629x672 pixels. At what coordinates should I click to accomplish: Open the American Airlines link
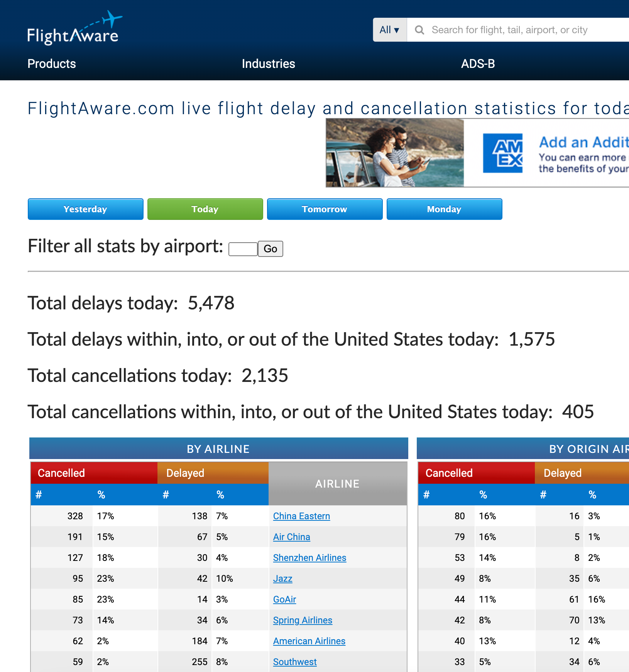[309, 641]
